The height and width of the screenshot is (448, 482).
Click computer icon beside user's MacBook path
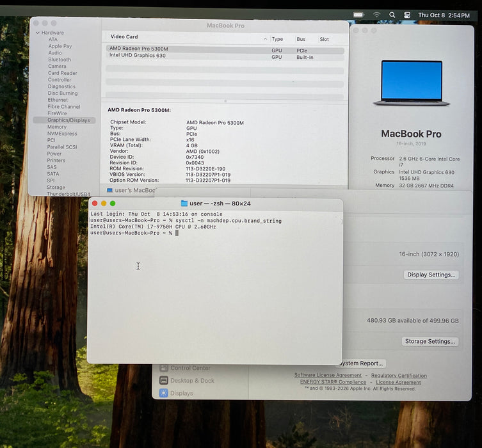pos(109,190)
